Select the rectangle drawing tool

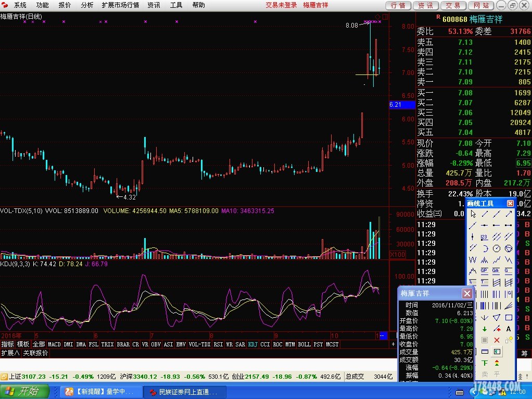click(508, 318)
